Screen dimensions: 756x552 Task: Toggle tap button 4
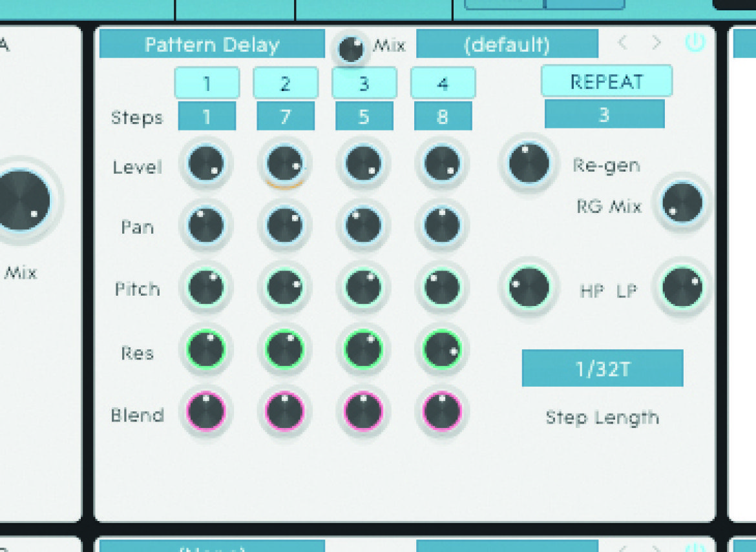pos(443,83)
